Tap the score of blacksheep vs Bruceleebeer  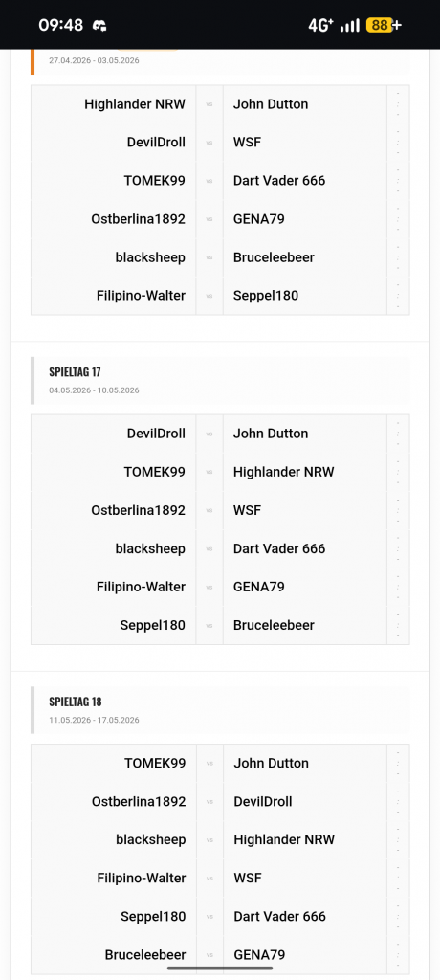coord(398,257)
